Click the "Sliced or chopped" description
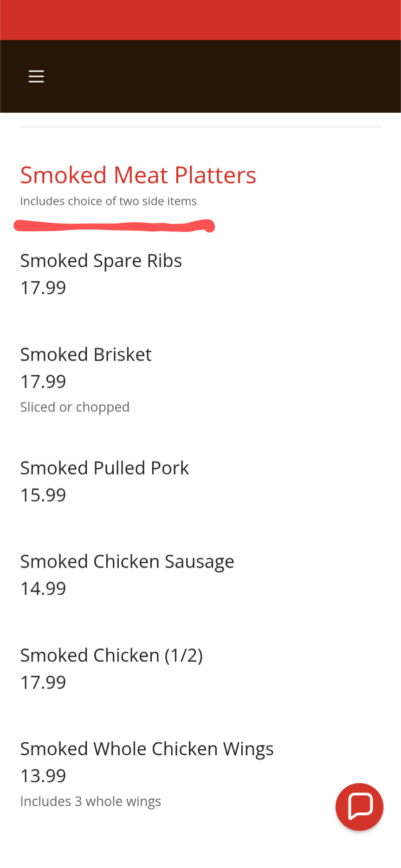This screenshot has width=401, height=868. click(75, 407)
